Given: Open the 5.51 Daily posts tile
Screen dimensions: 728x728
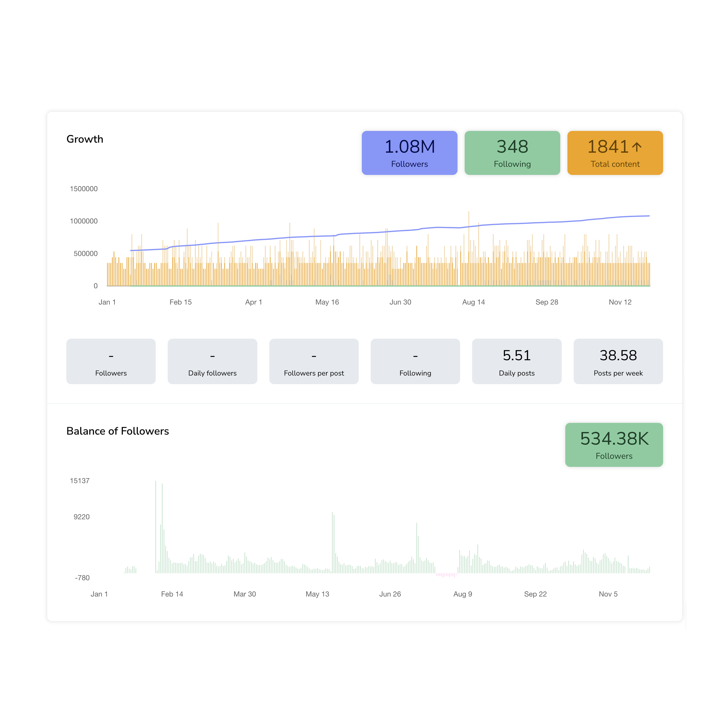Looking at the screenshot, I should tap(516, 361).
